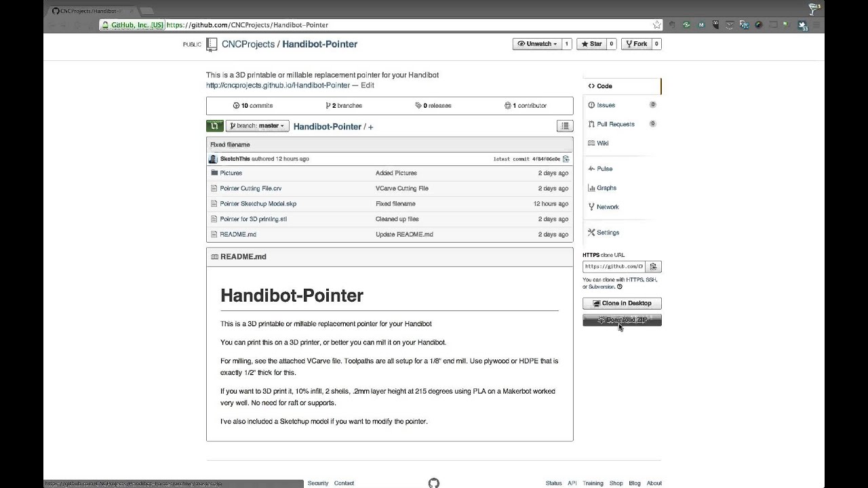The width and height of the screenshot is (868, 488).
Task: Open the Pulse tab in sidebar
Action: coord(622,169)
